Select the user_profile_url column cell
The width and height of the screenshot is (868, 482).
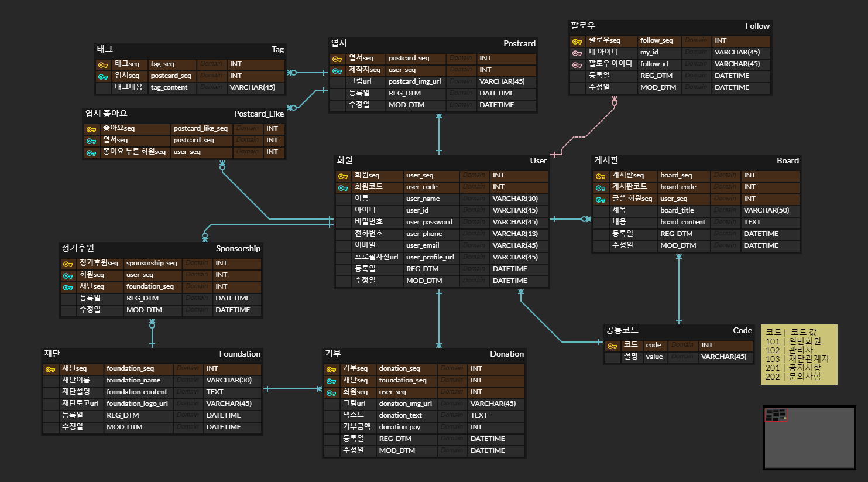pos(430,257)
